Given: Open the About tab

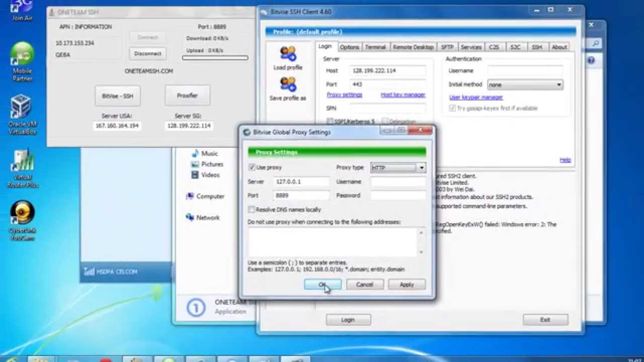Looking at the screenshot, I should coord(559,47).
